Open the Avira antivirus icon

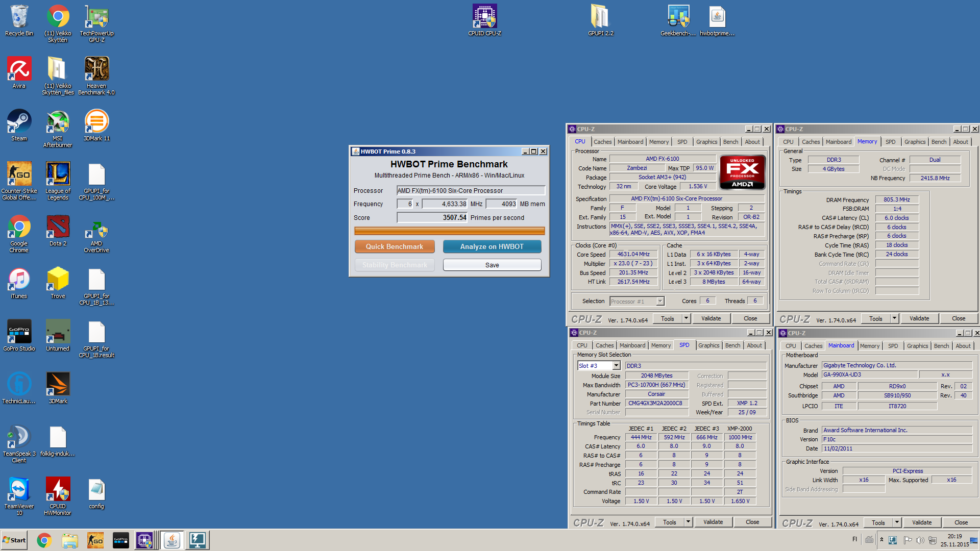coord(19,73)
